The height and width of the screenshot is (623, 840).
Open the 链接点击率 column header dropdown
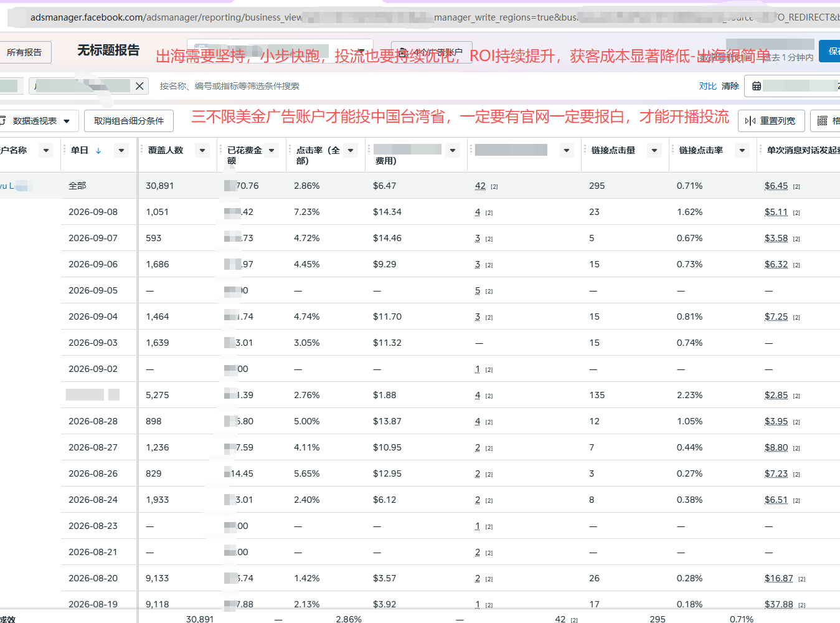tap(742, 150)
